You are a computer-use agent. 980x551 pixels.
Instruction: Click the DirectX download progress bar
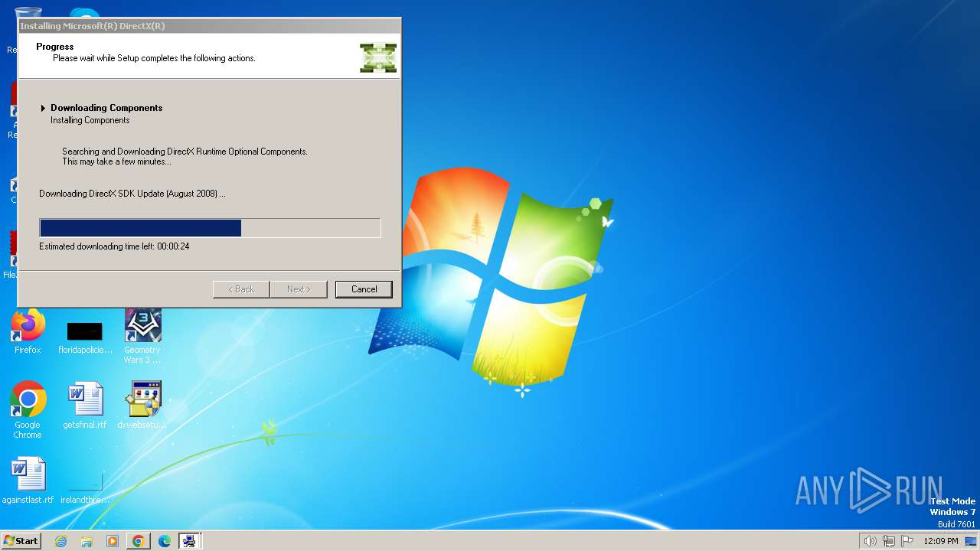coord(210,228)
